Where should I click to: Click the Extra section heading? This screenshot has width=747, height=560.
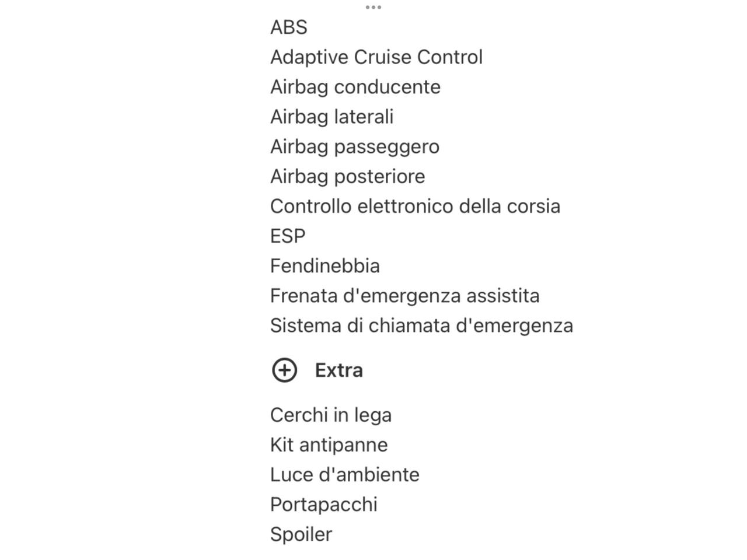pyautogui.click(x=339, y=370)
